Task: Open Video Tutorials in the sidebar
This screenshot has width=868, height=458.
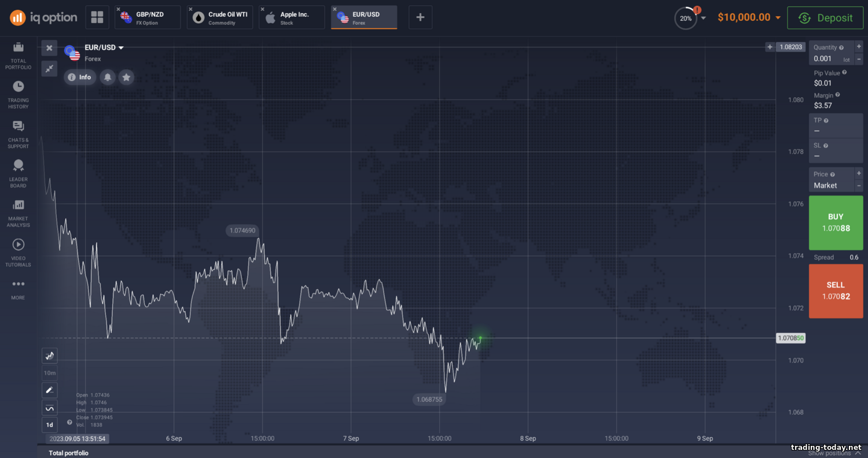Action: click(18, 252)
